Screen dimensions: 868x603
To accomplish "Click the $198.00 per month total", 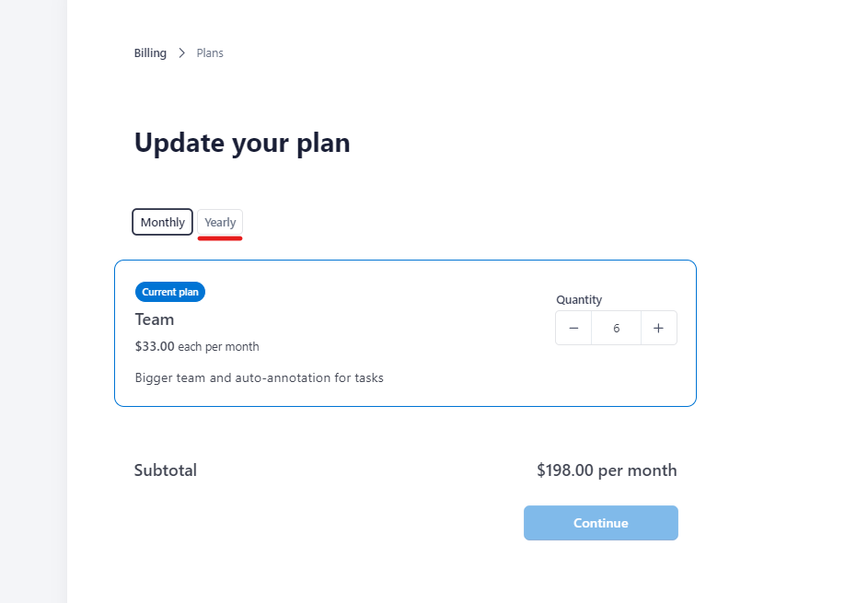I will coord(607,470).
